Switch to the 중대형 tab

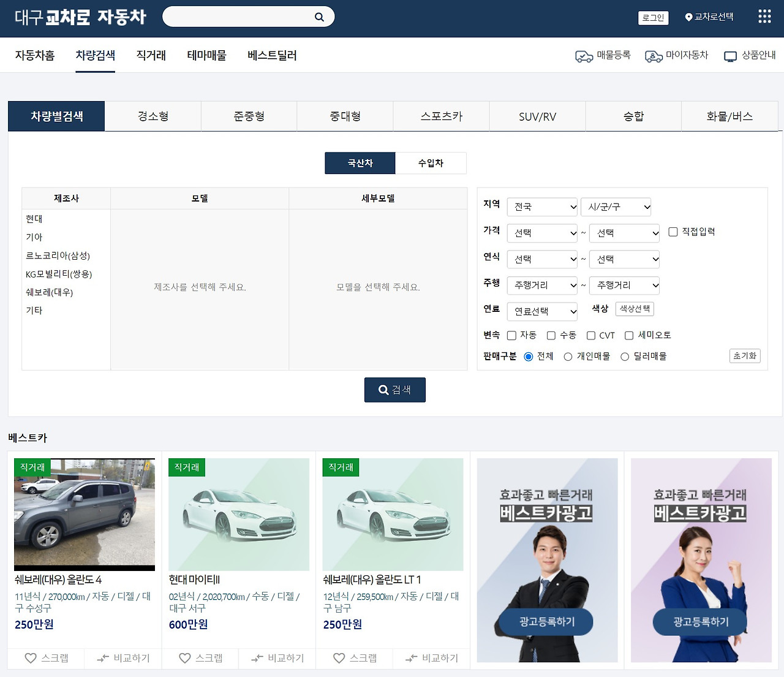tap(345, 116)
